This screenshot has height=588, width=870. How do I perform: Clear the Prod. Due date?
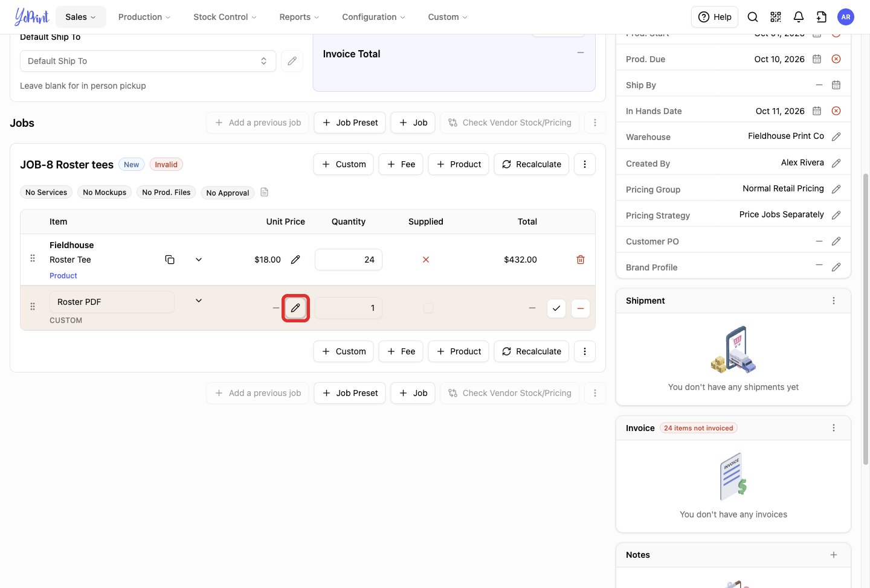(x=836, y=59)
